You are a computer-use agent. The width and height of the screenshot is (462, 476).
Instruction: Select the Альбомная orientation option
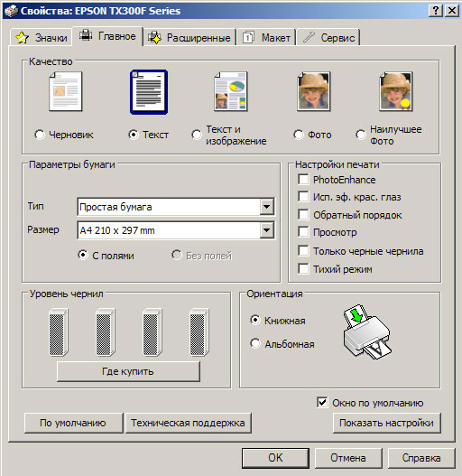coord(255,343)
